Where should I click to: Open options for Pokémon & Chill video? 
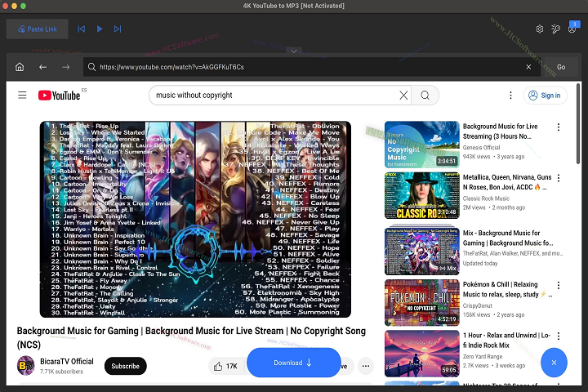click(559, 285)
